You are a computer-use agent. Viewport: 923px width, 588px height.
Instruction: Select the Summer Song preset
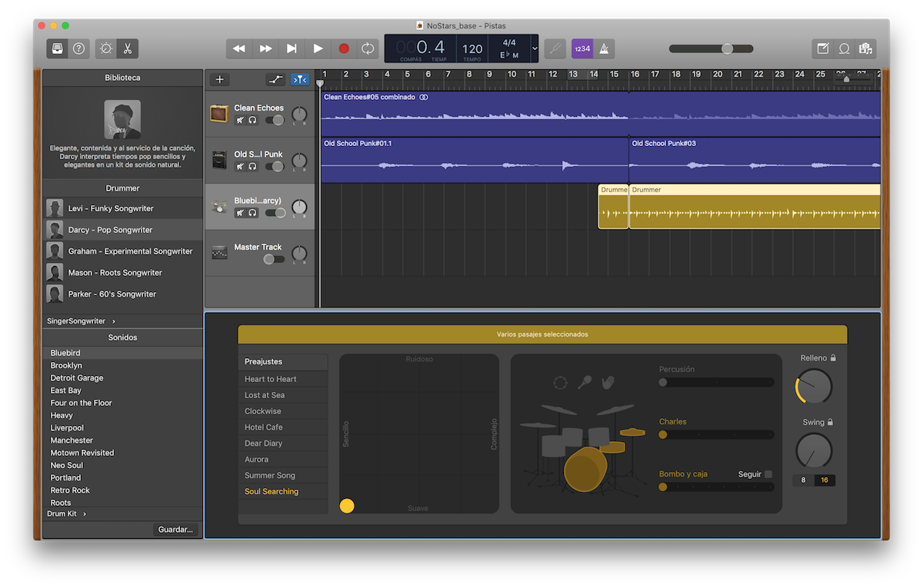[270, 475]
